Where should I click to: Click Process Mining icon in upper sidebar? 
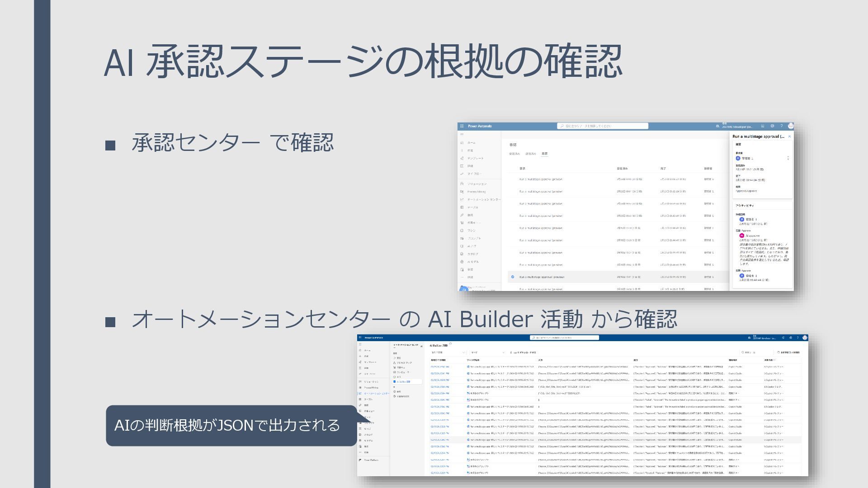[462, 192]
